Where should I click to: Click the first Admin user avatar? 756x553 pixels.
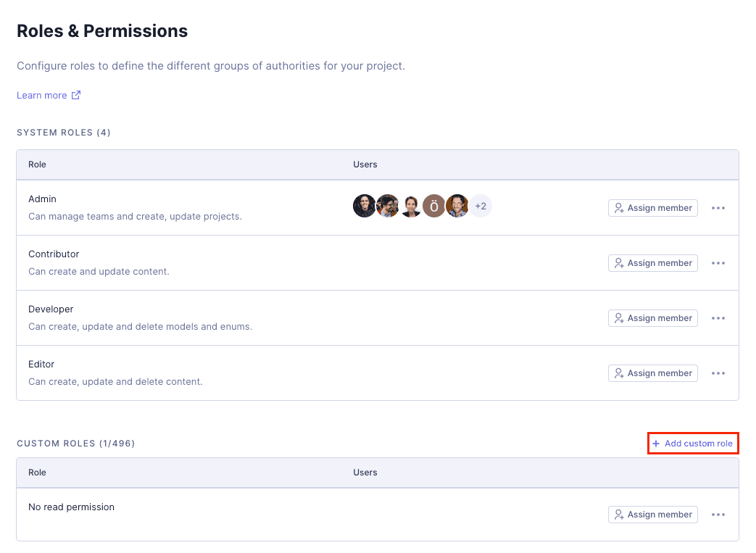tap(364, 206)
